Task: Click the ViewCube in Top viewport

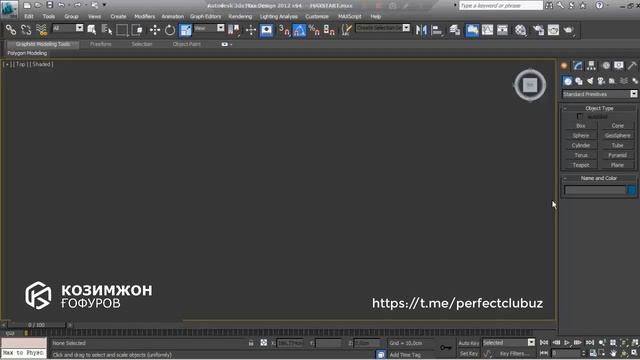Action: tap(530, 85)
